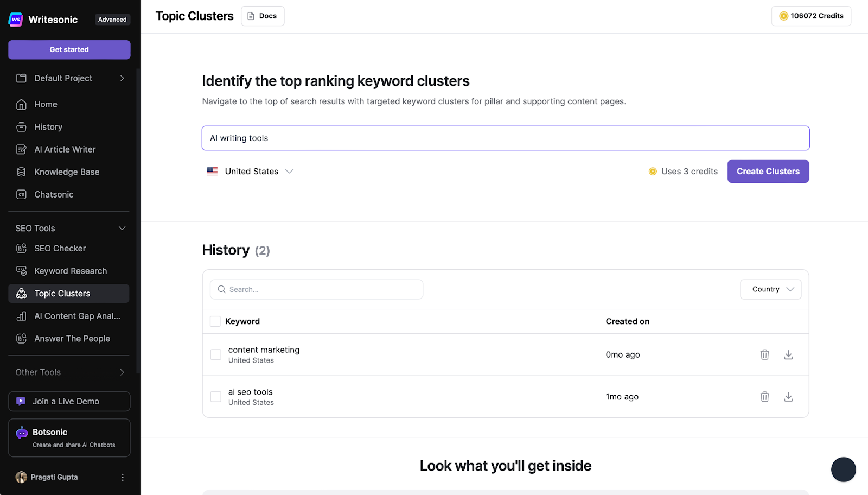The image size is (868, 495).
Task: Click the Keyword Research icon
Action: [x=22, y=271]
